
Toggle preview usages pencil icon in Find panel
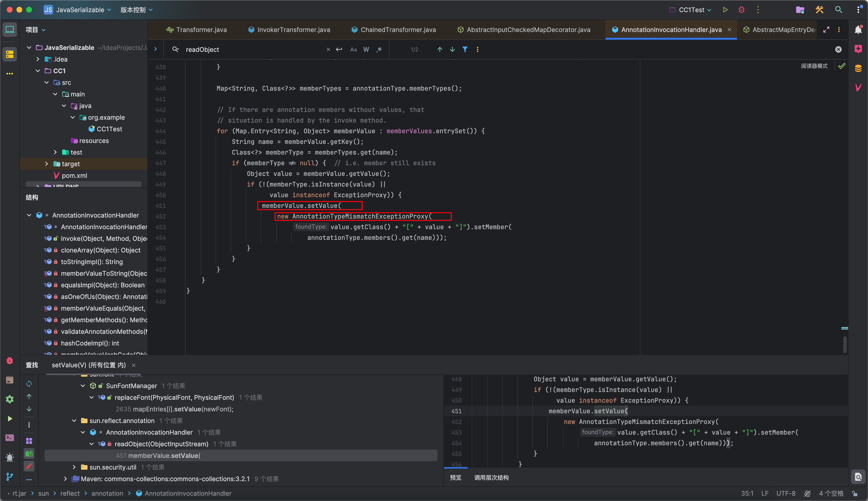pyautogui.click(x=29, y=466)
